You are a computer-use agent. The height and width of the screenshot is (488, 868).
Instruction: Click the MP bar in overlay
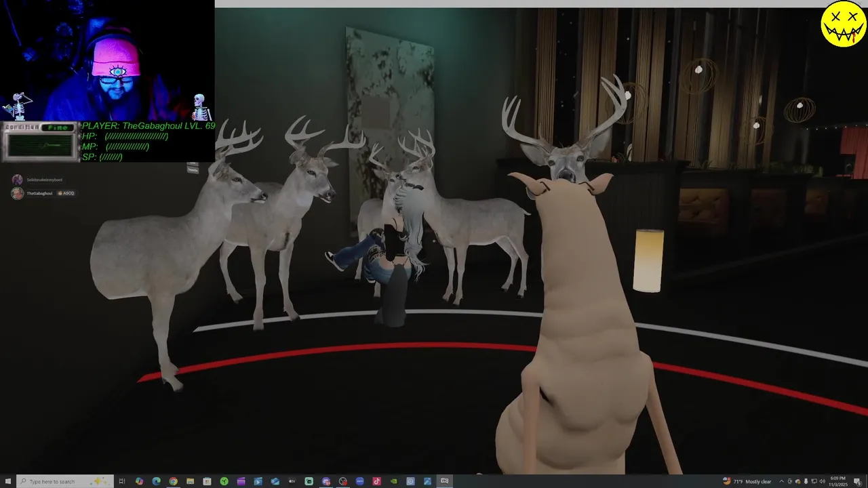[x=115, y=146]
